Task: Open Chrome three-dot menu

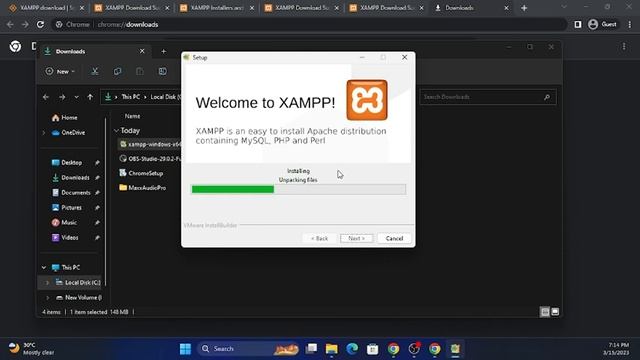Action: [x=629, y=24]
